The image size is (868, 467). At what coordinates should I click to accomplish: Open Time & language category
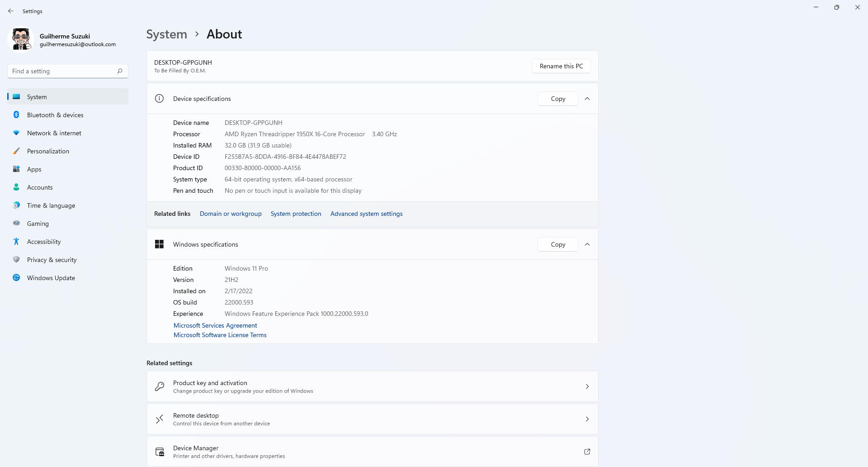click(51, 205)
